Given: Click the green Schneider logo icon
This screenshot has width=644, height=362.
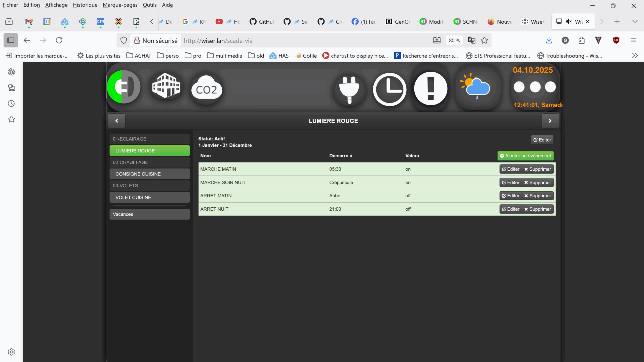Looking at the screenshot, I should click(124, 87).
